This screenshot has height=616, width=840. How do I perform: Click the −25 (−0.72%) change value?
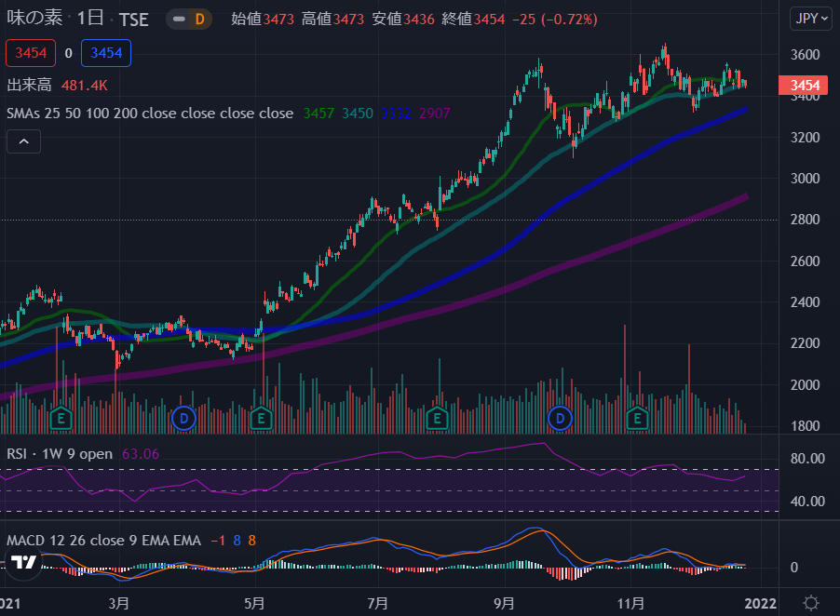(554, 20)
